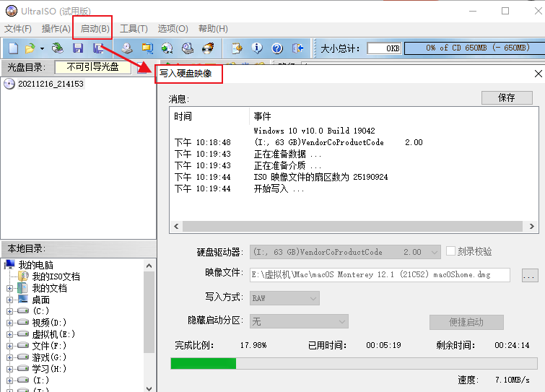The height and width of the screenshot is (392, 545).
Task: Click the disabled 便捷启动 button
Action: click(466, 322)
